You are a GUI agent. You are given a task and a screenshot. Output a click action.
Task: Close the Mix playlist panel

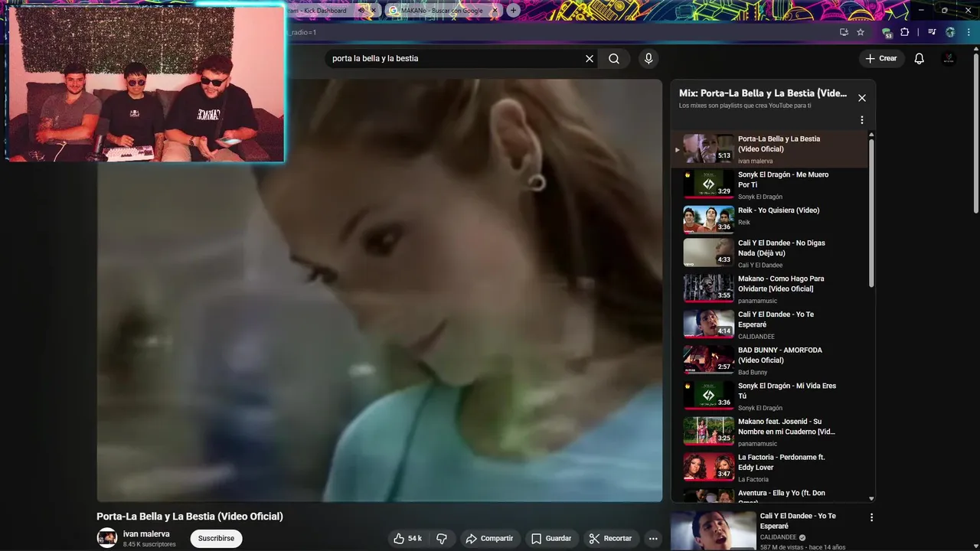click(x=862, y=98)
